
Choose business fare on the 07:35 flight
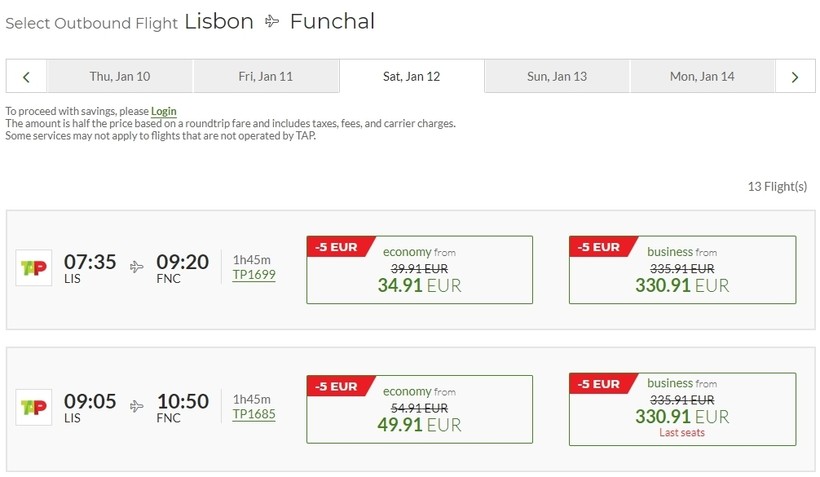tap(682, 269)
